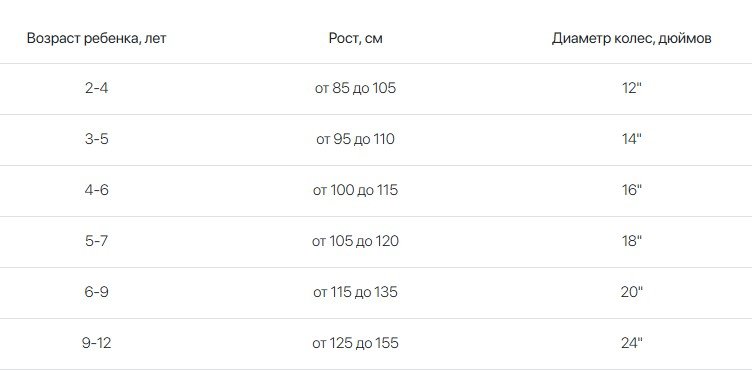Click the 'Рост, см' column header

(x=355, y=38)
